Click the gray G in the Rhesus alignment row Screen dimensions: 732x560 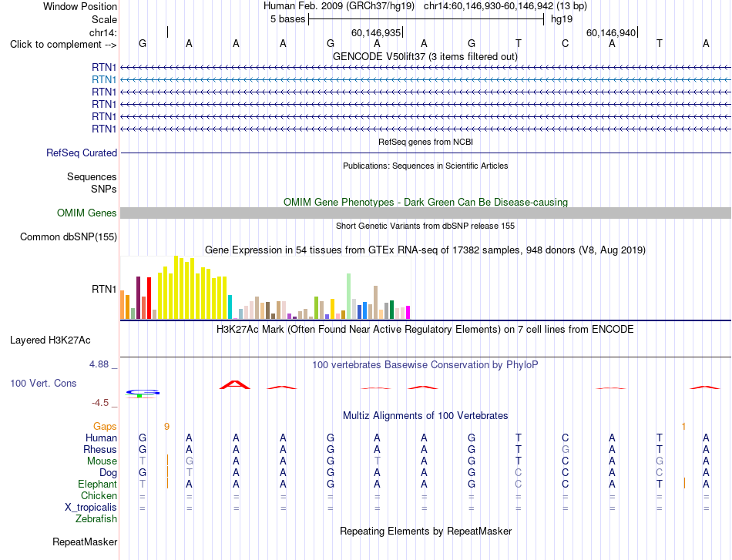[565, 449]
